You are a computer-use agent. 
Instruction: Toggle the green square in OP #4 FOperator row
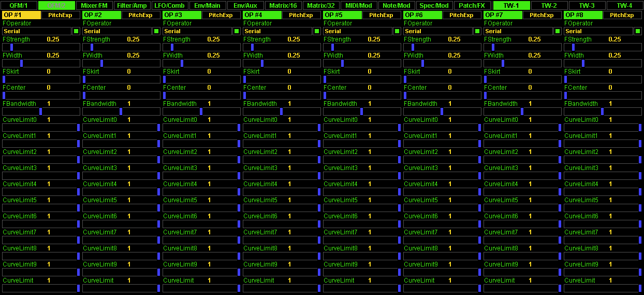[317, 32]
